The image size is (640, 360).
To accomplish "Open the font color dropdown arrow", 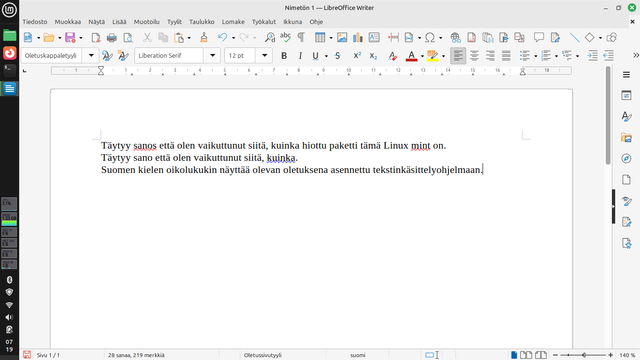I will [x=422, y=56].
